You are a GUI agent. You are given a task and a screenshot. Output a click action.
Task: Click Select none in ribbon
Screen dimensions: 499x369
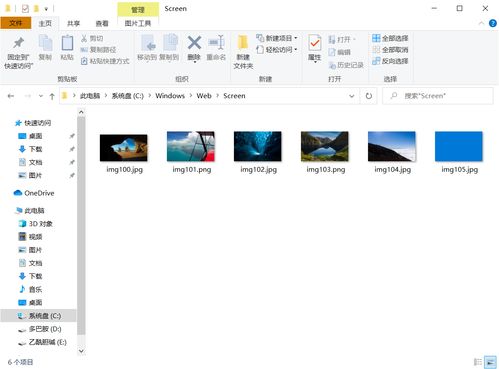(390, 50)
